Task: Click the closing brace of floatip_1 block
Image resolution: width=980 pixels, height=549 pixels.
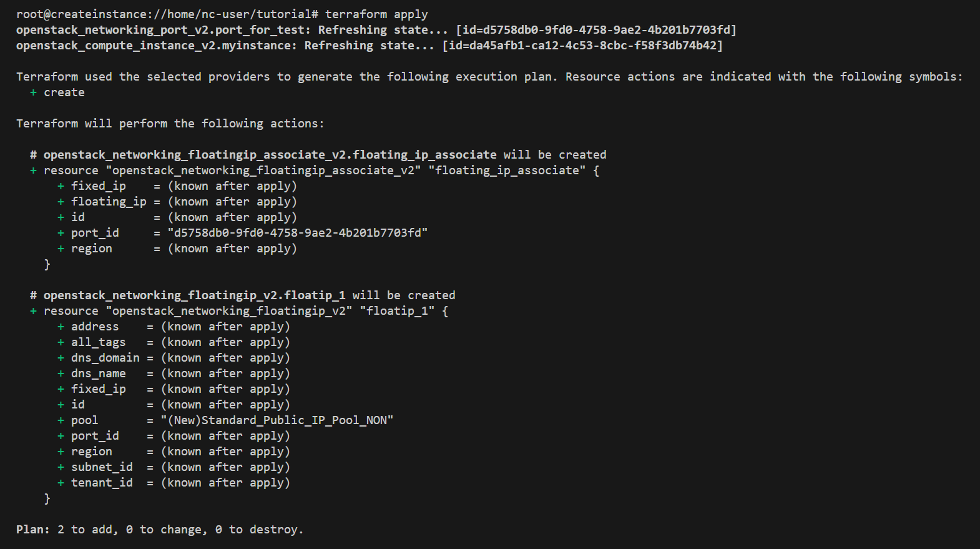Action: click(47, 498)
